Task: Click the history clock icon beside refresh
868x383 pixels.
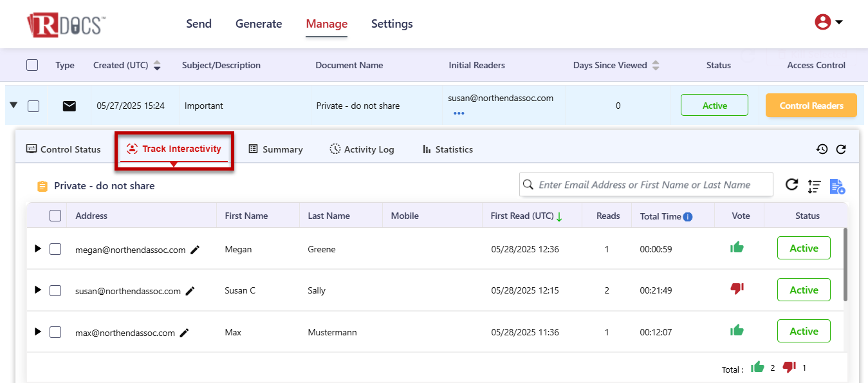Action: click(x=822, y=149)
